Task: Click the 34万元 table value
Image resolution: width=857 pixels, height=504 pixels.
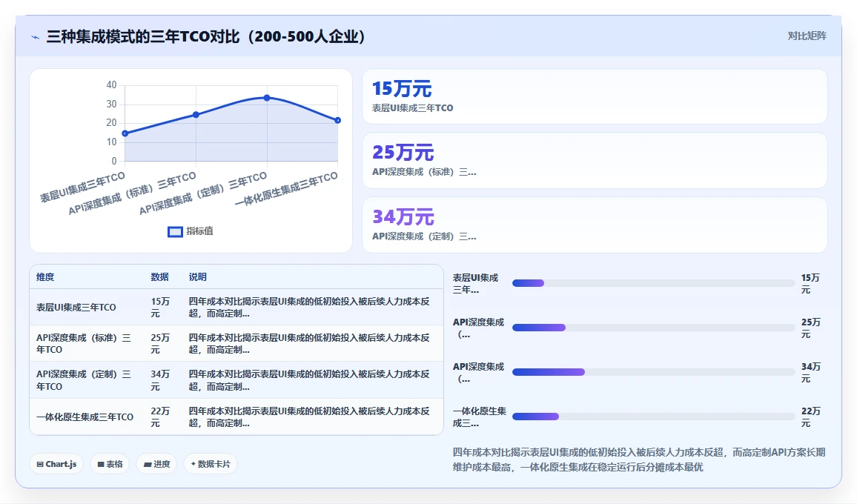Action: [x=160, y=380]
